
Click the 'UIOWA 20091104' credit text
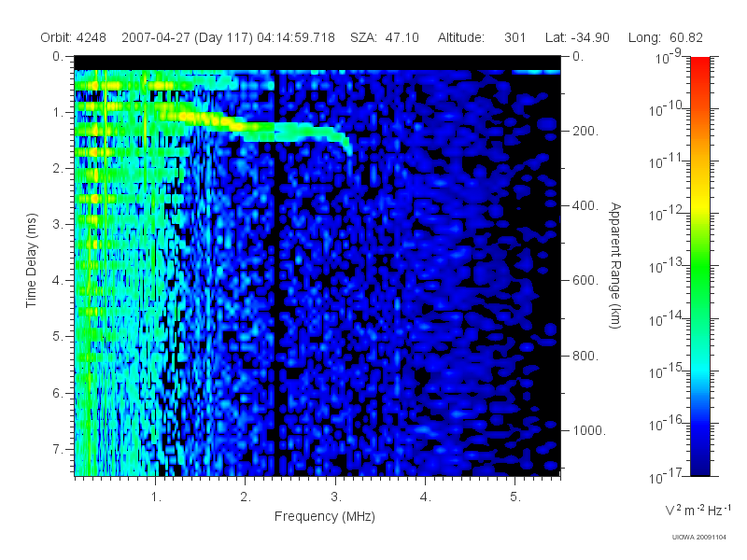pyautogui.click(x=698, y=538)
